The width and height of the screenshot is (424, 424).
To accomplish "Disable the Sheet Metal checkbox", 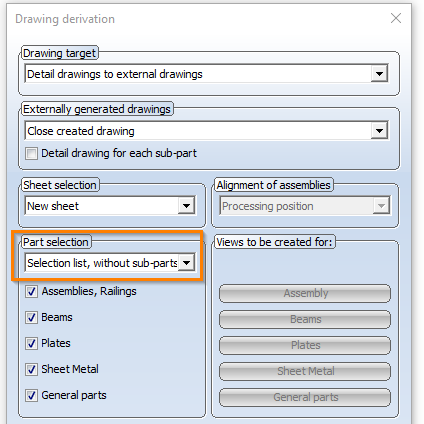I will 32,369.
